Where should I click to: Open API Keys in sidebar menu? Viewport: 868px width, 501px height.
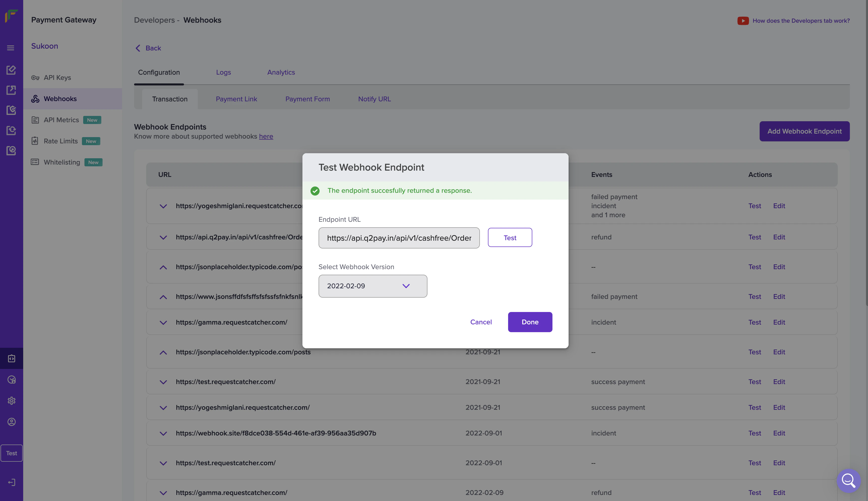57,77
